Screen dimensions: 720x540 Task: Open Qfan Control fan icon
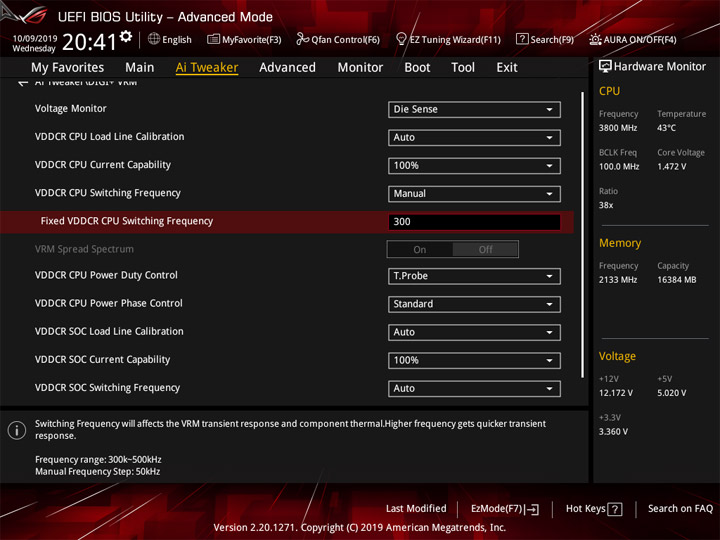(x=302, y=39)
